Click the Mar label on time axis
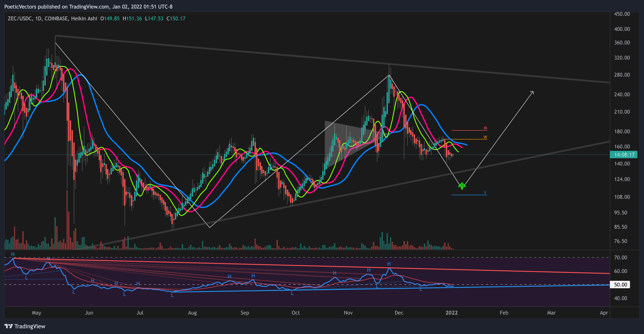The image size is (644, 334). click(551, 313)
